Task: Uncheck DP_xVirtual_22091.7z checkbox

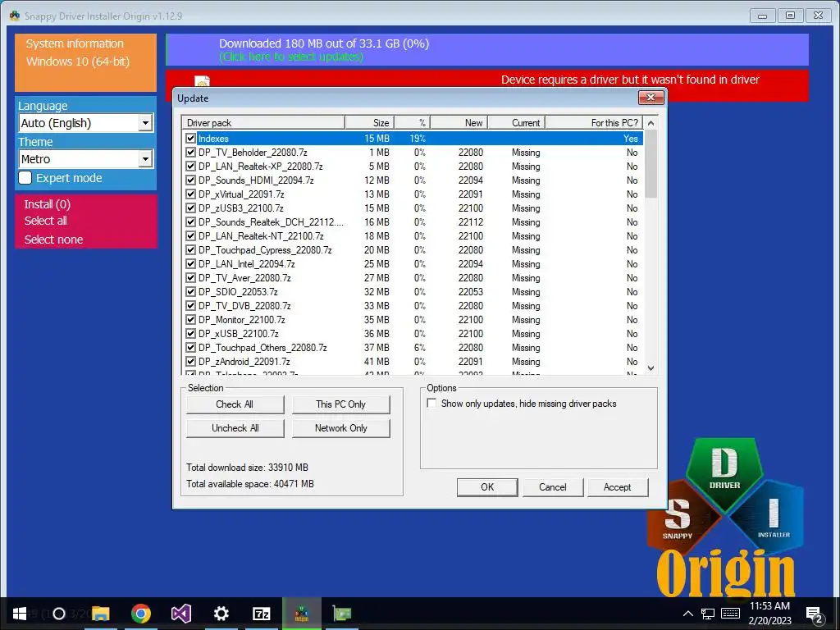Action: (x=190, y=194)
